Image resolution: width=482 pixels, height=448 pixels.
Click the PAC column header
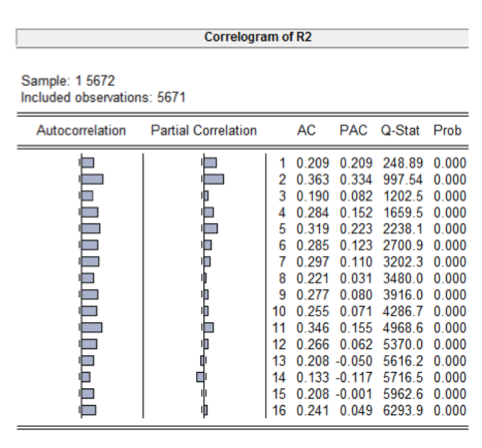pyautogui.click(x=353, y=131)
